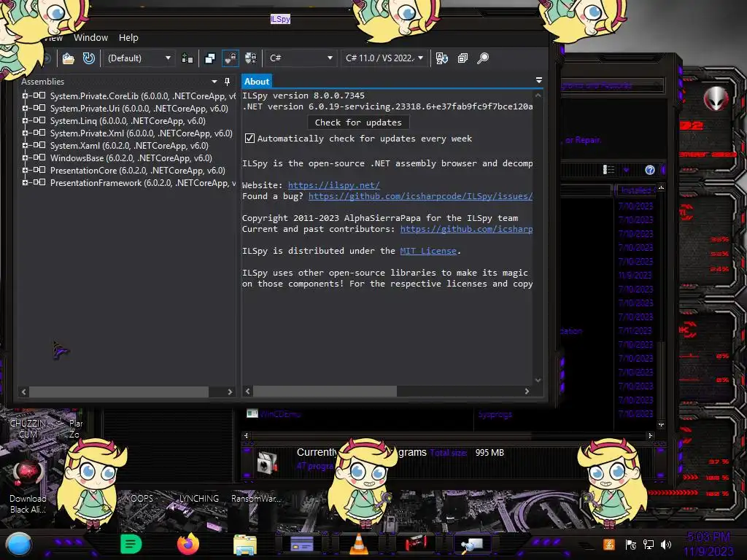
Task: Open the Assemblies pane options arrow
Action: [x=214, y=82]
